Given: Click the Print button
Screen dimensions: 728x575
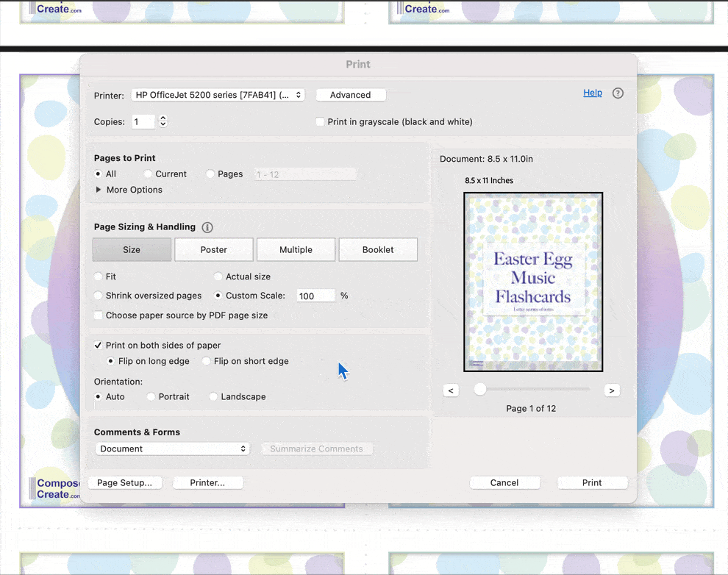Looking at the screenshot, I should tap(592, 482).
